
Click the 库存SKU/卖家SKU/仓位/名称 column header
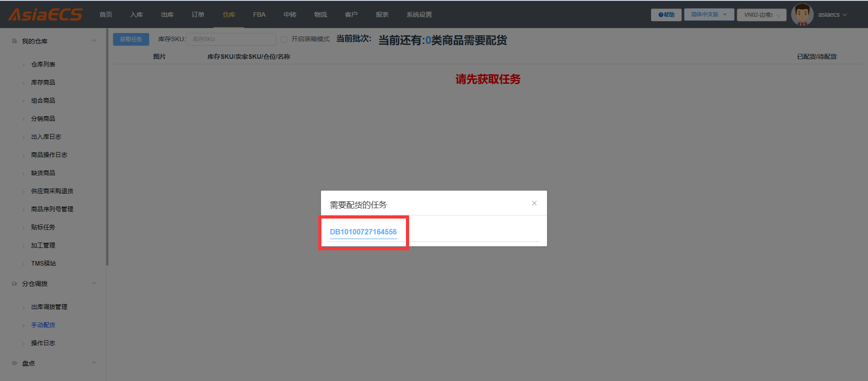(x=249, y=57)
